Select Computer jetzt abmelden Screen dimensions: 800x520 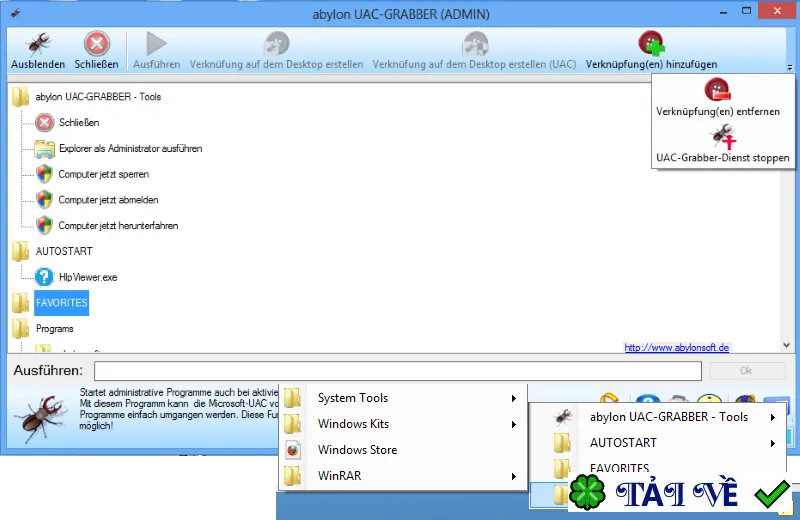108,200
